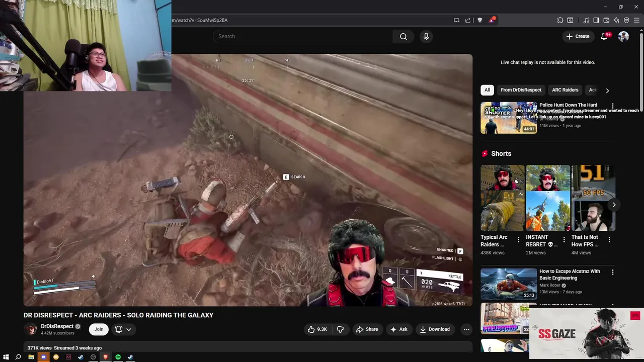Viewport: 644px width, 362px height.
Task: Click the Create button
Action: click(578, 36)
